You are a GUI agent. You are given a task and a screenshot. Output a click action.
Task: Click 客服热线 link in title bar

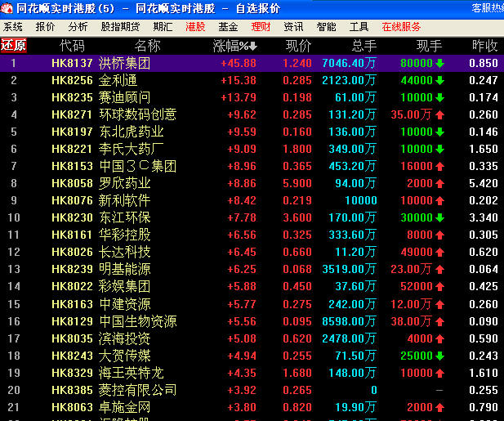[487, 8]
